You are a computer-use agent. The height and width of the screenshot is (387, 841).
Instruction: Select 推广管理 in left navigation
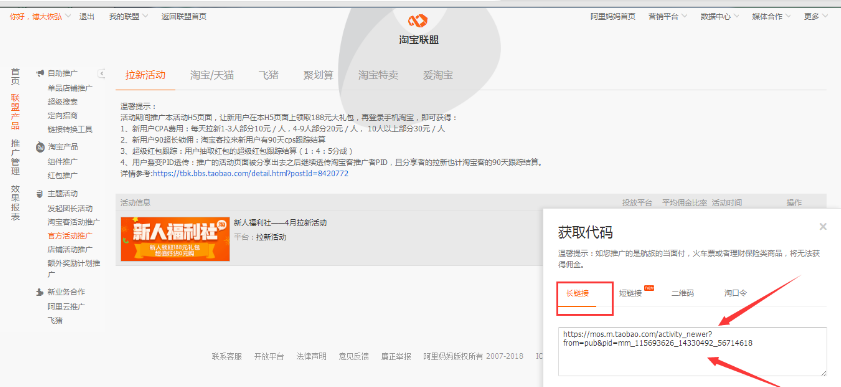[x=16, y=157]
